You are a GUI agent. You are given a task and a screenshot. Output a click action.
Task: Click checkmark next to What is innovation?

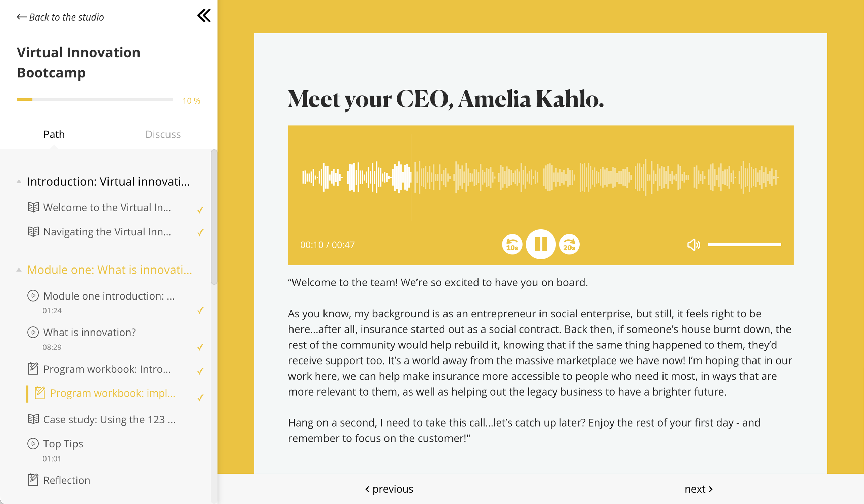click(x=200, y=347)
